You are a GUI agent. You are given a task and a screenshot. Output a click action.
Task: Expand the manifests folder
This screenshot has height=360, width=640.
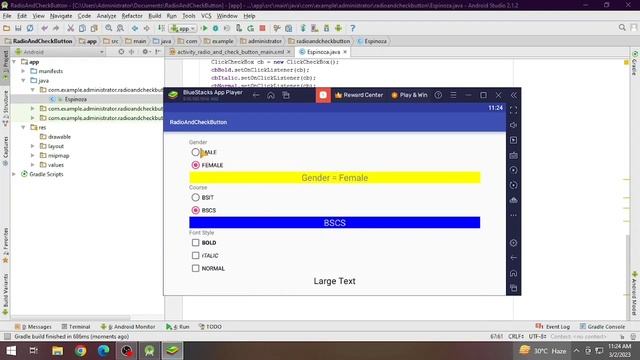pyautogui.click(x=24, y=71)
